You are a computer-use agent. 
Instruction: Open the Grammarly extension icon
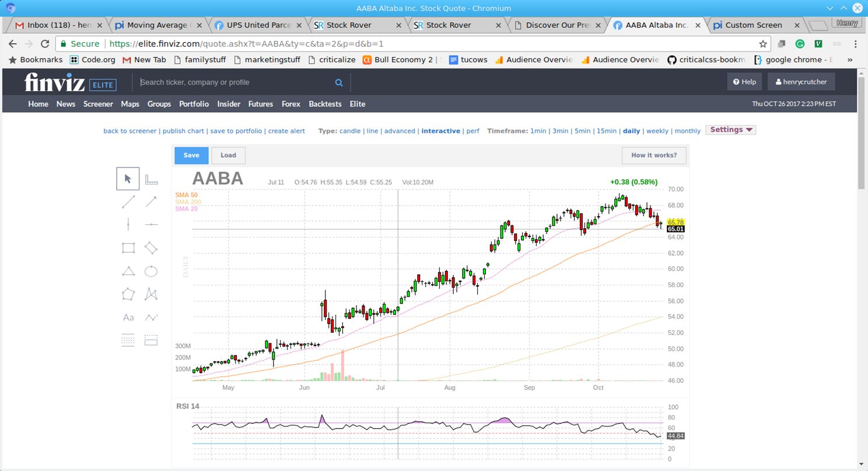point(800,44)
